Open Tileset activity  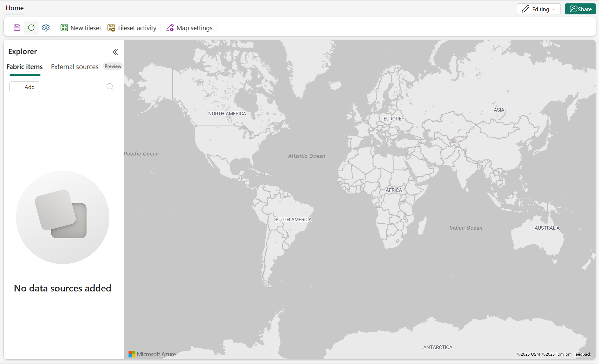132,27
